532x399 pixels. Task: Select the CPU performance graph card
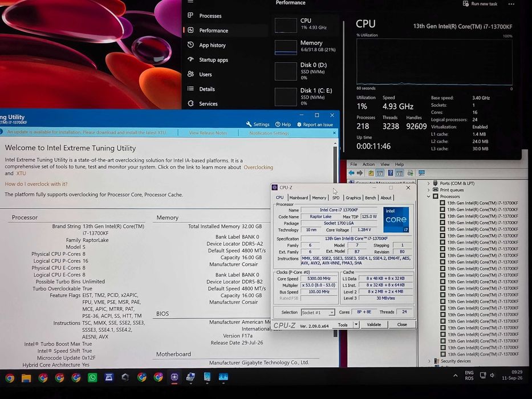306,25
